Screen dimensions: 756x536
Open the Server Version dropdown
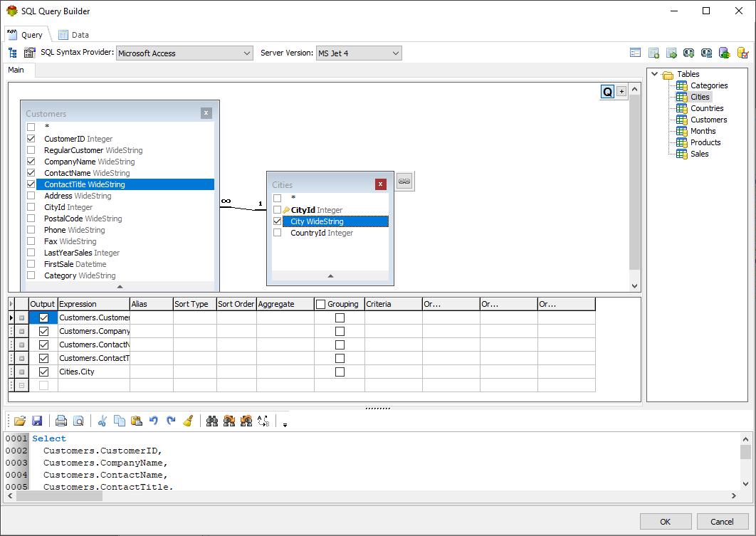395,53
